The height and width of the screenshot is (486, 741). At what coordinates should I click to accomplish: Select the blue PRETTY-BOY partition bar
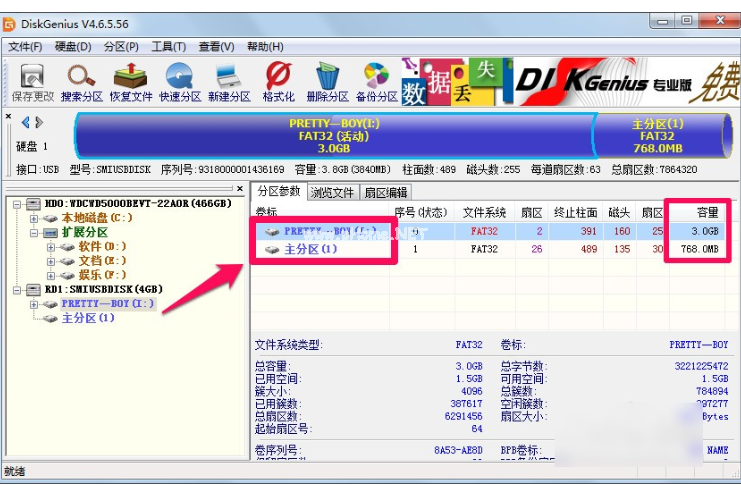[x=334, y=135]
